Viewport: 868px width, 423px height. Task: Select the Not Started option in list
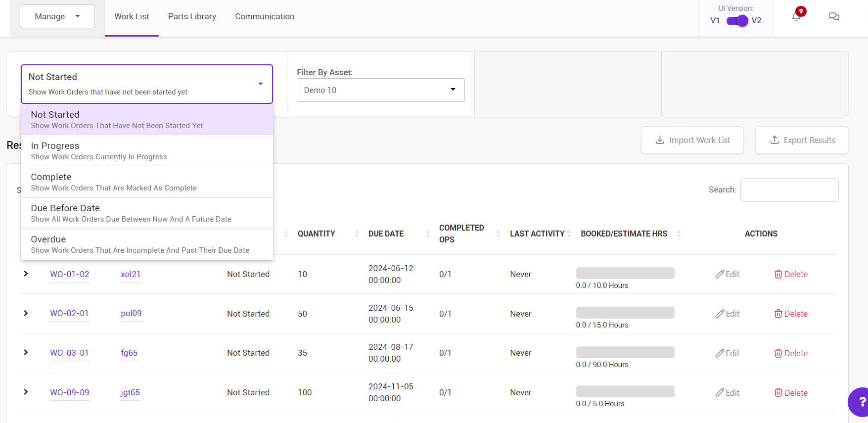coord(147,119)
